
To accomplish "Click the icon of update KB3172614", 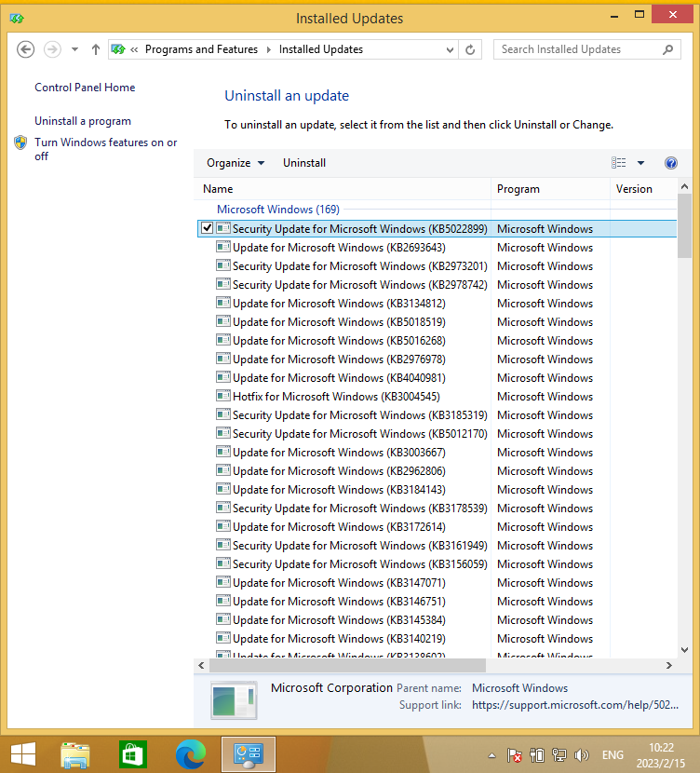I will pyautogui.click(x=223, y=526).
